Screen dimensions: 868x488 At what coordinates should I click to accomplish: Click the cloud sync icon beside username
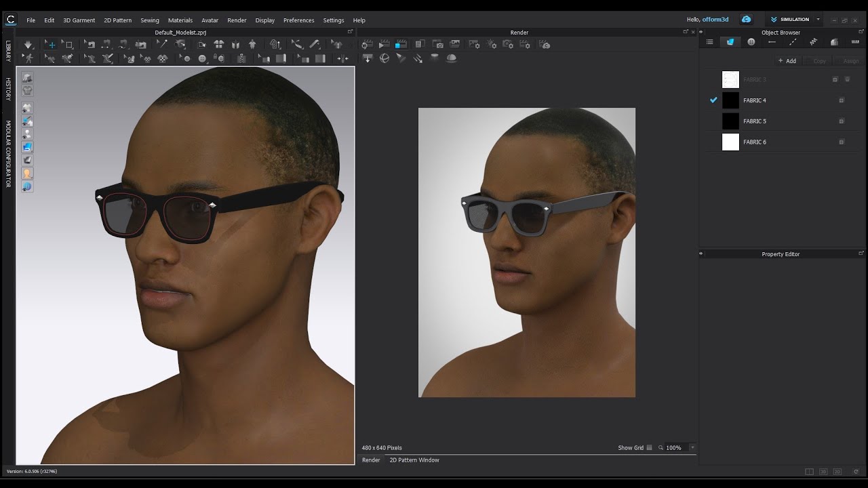click(746, 19)
